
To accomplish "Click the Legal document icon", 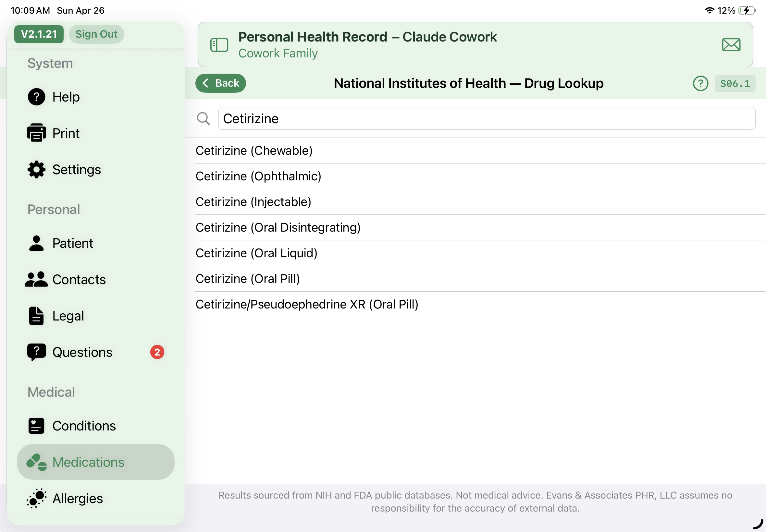I will point(36,316).
